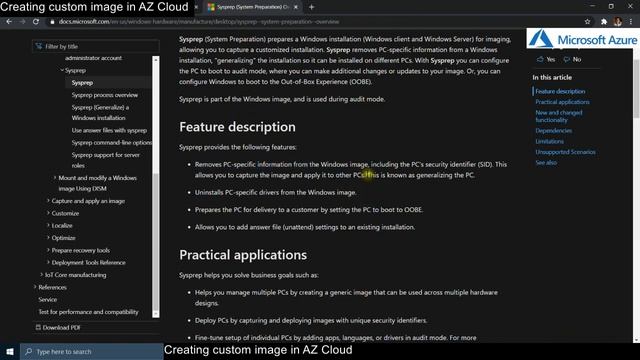
Task: Open the extensions puzzle icon
Action: point(604,22)
